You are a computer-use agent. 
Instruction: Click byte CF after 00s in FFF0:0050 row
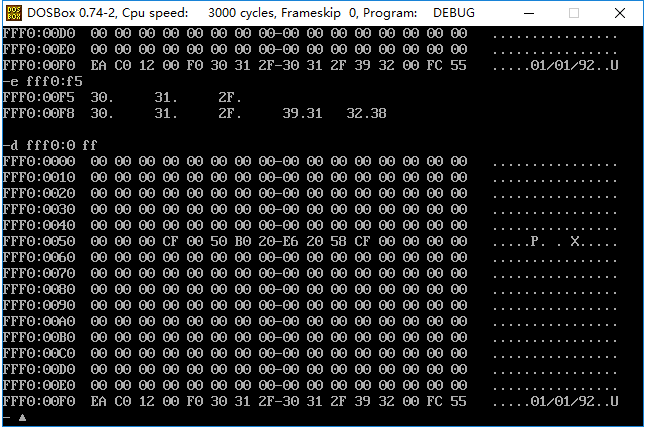pos(171,241)
